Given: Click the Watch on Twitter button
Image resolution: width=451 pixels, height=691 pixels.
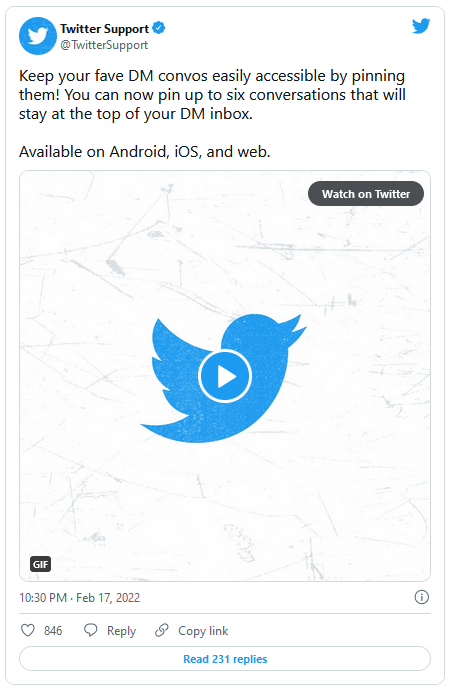Looking at the screenshot, I should coord(366,194).
